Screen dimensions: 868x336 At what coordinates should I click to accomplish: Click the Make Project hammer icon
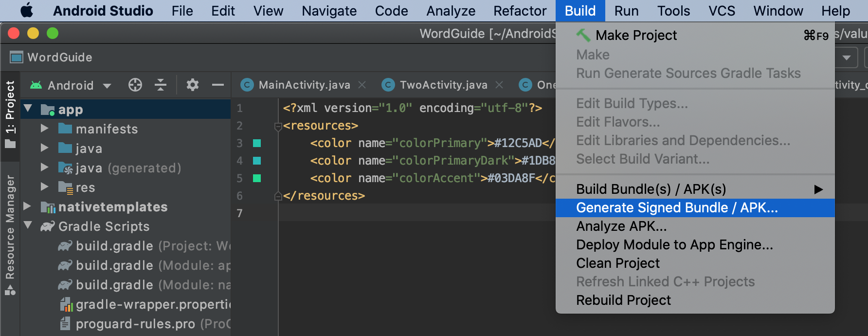(583, 35)
